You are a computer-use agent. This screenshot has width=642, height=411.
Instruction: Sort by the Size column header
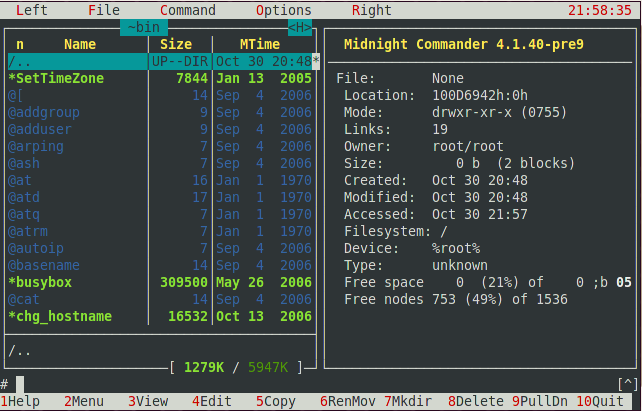click(176, 44)
